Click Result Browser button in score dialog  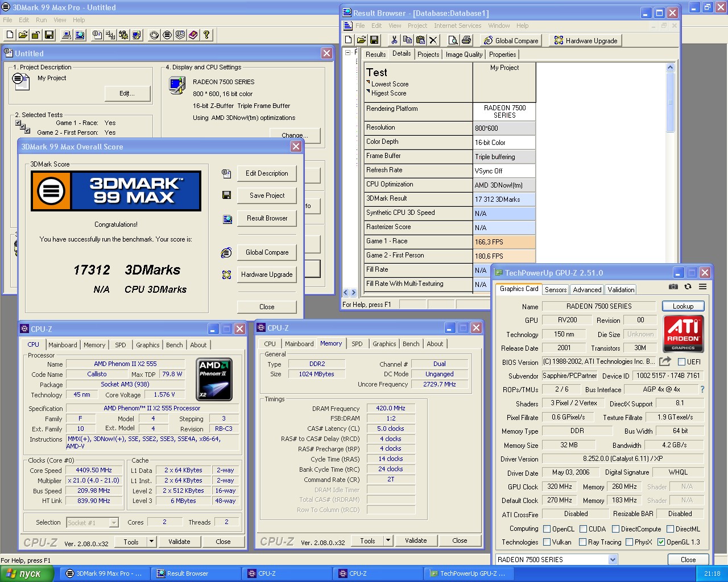[267, 218]
